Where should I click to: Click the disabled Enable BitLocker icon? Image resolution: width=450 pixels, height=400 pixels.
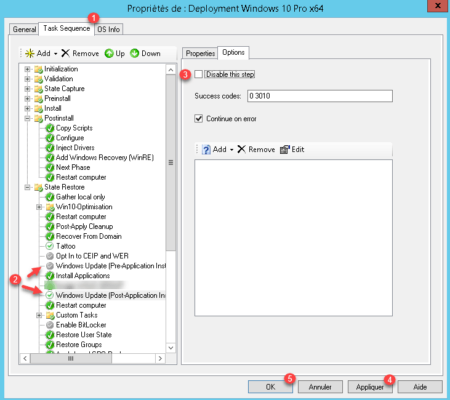pos(50,325)
